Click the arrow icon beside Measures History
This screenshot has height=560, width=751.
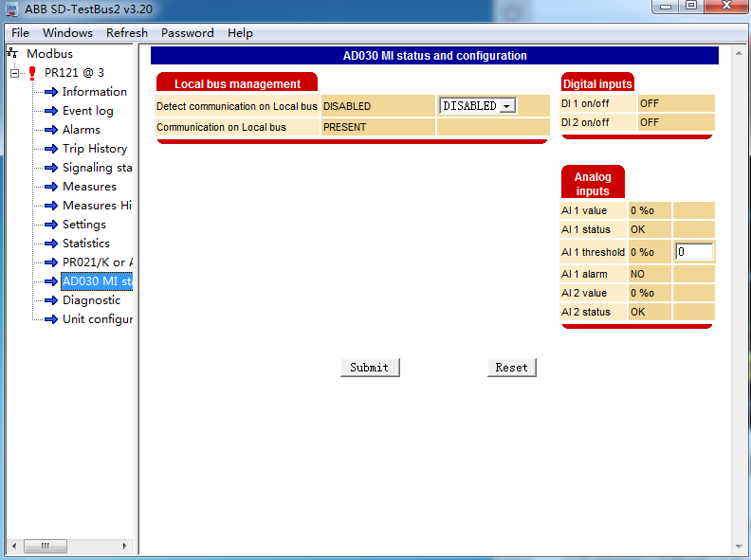(51, 206)
